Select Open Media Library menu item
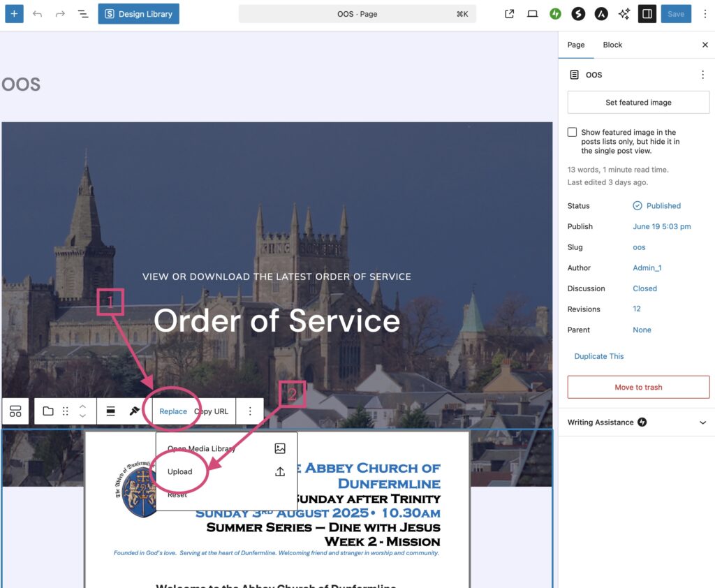715x588 pixels. 202,449
